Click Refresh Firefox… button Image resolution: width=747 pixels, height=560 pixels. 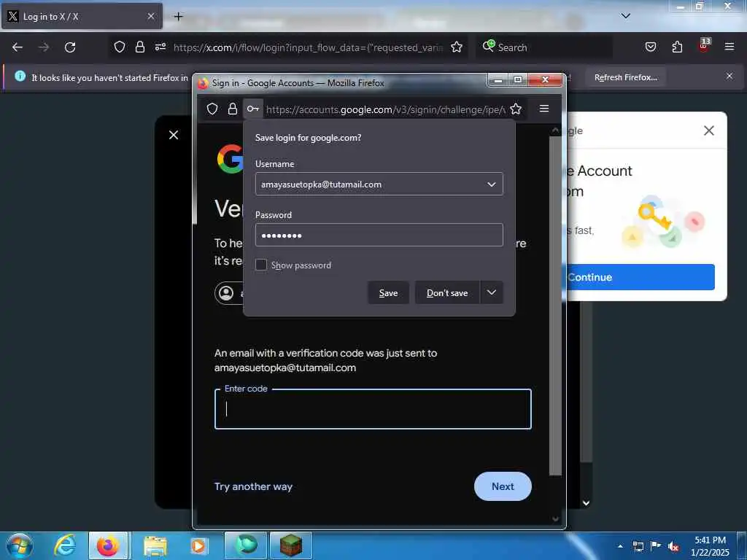pyautogui.click(x=625, y=77)
